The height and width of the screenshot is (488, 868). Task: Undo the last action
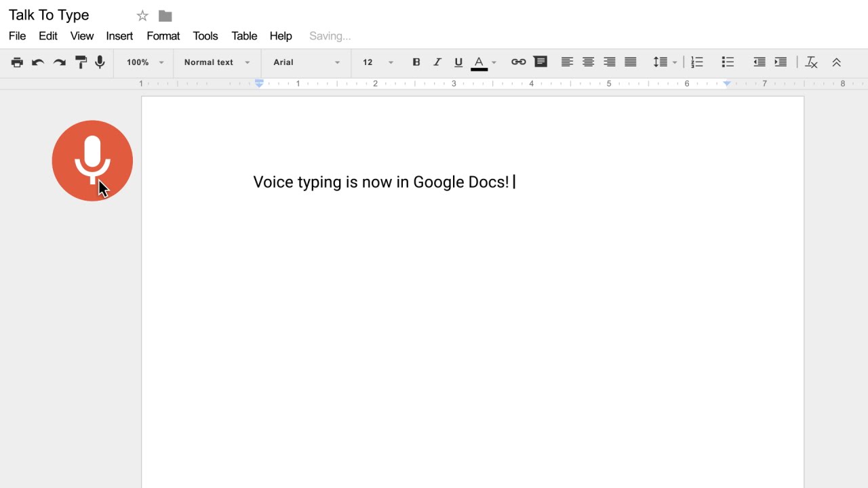coord(37,62)
